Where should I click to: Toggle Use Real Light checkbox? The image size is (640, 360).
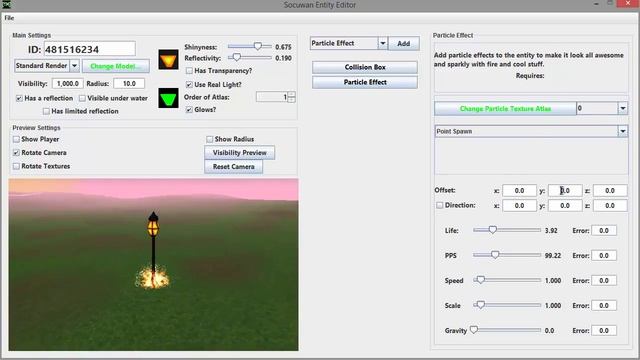189,84
